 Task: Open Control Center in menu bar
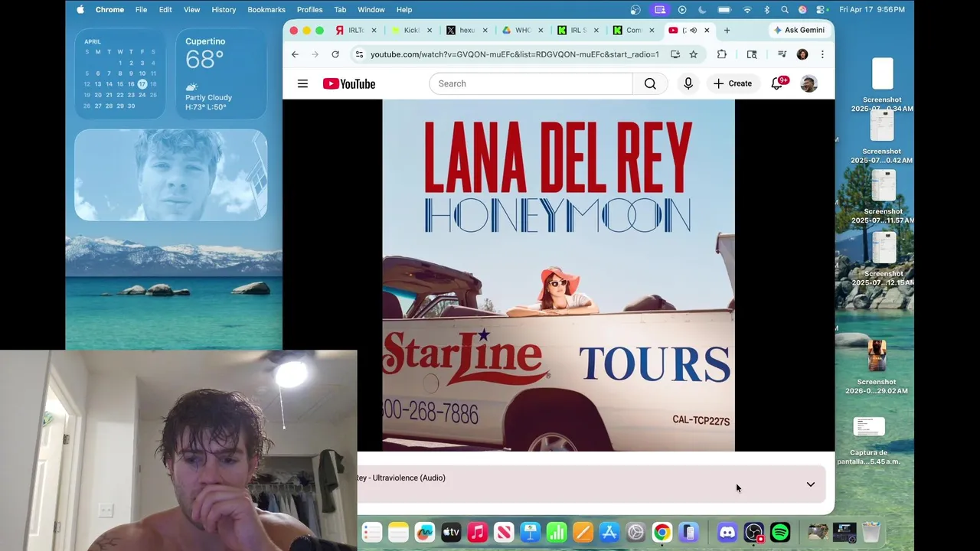pyautogui.click(x=822, y=9)
